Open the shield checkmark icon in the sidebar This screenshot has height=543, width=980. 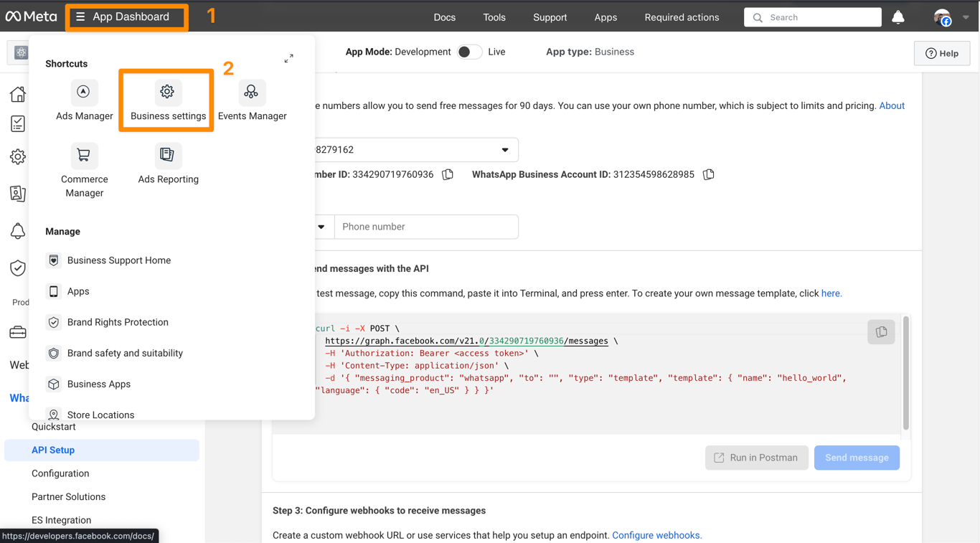click(18, 268)
